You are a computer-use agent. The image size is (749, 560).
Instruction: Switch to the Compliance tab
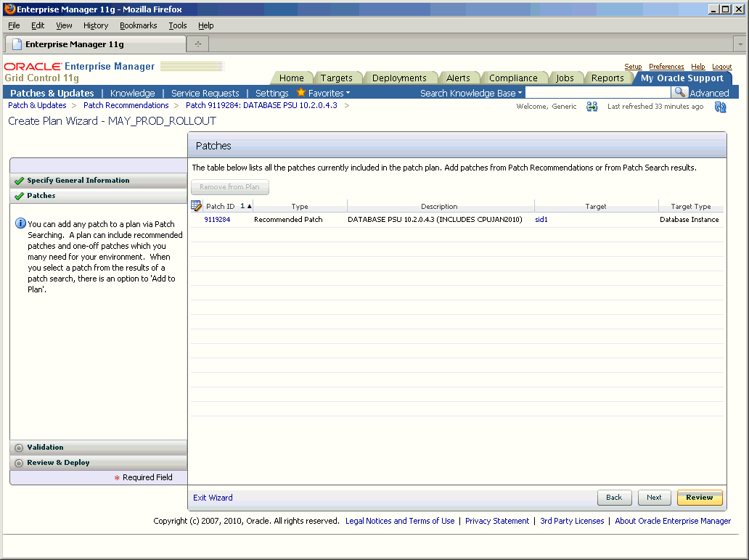(513, 78)
